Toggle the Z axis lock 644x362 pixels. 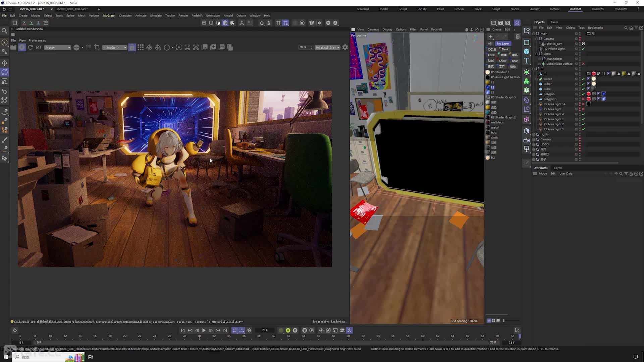tap(38, 23)
